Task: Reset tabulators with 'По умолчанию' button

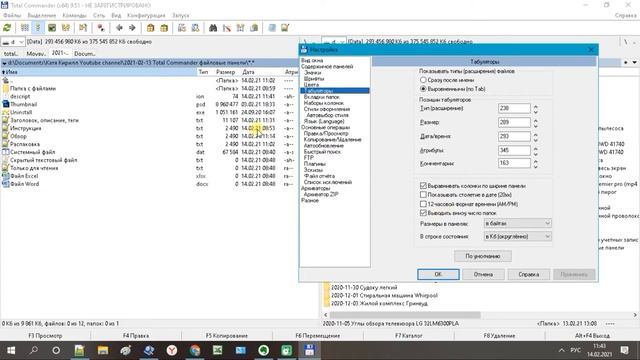Action: pyautogui.click(x=483, y=256)
